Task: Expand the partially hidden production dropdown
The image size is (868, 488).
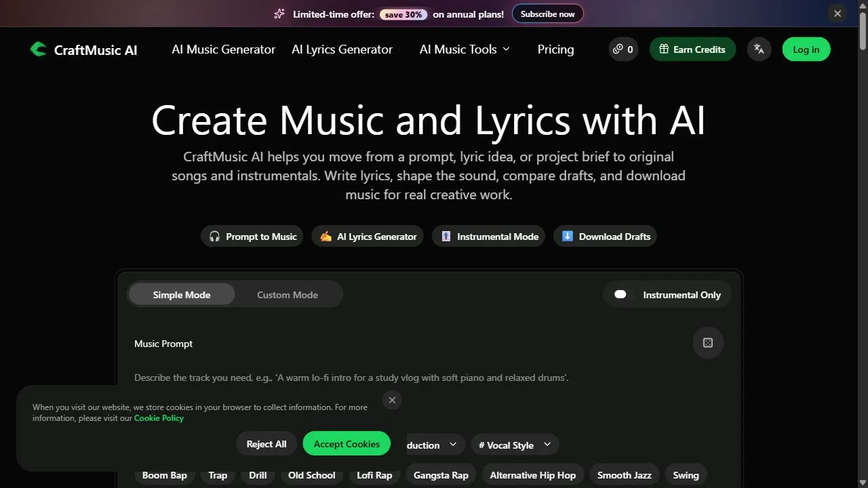Action: (435, 445)
